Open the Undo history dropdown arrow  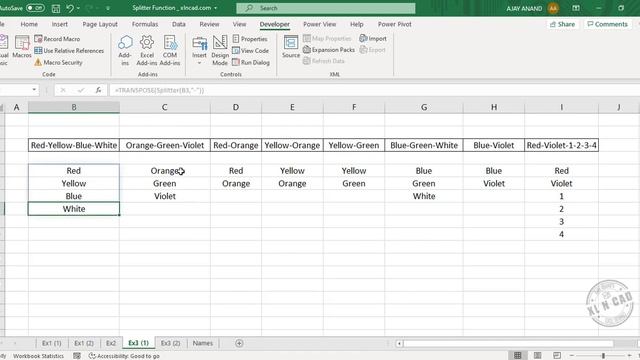point(78,8)
